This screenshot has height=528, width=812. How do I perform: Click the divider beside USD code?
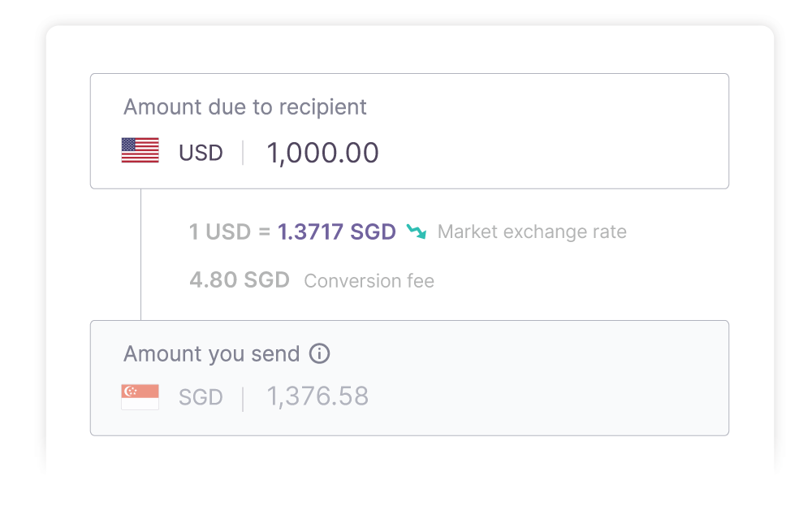(x=243, y=153)
